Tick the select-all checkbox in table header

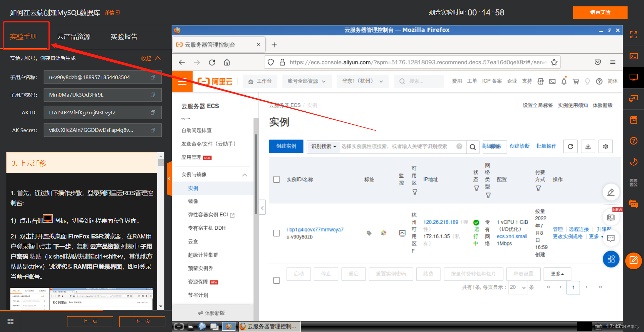coord(276,179)
